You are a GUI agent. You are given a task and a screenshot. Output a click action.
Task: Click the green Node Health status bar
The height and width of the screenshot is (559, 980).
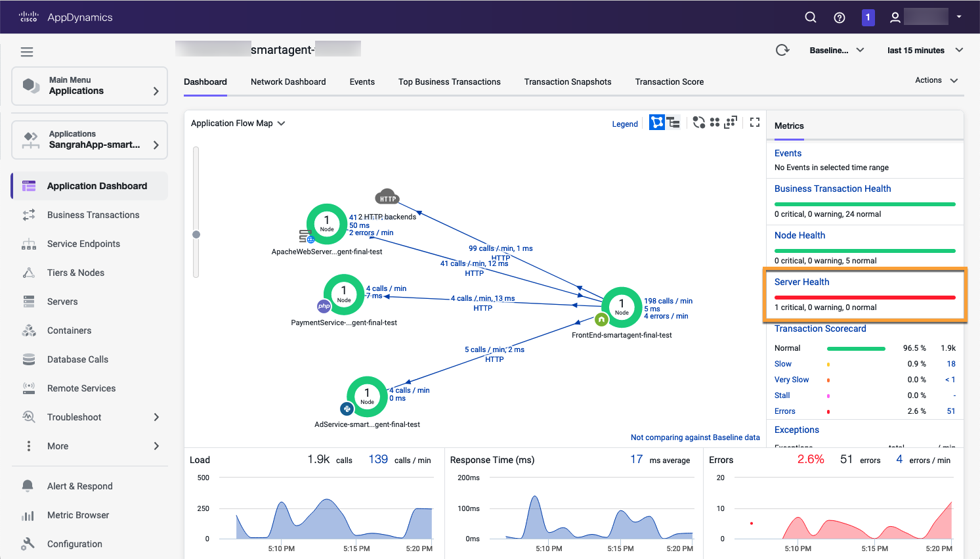865,251
